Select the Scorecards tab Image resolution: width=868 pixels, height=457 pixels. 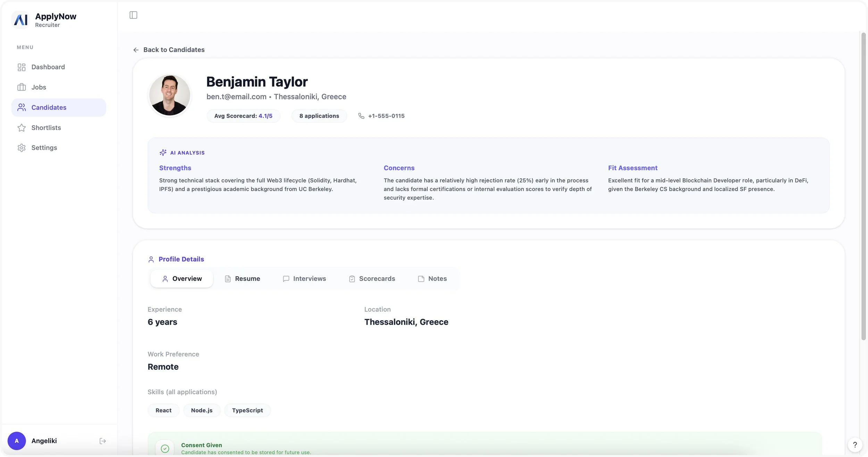point(372,279)
